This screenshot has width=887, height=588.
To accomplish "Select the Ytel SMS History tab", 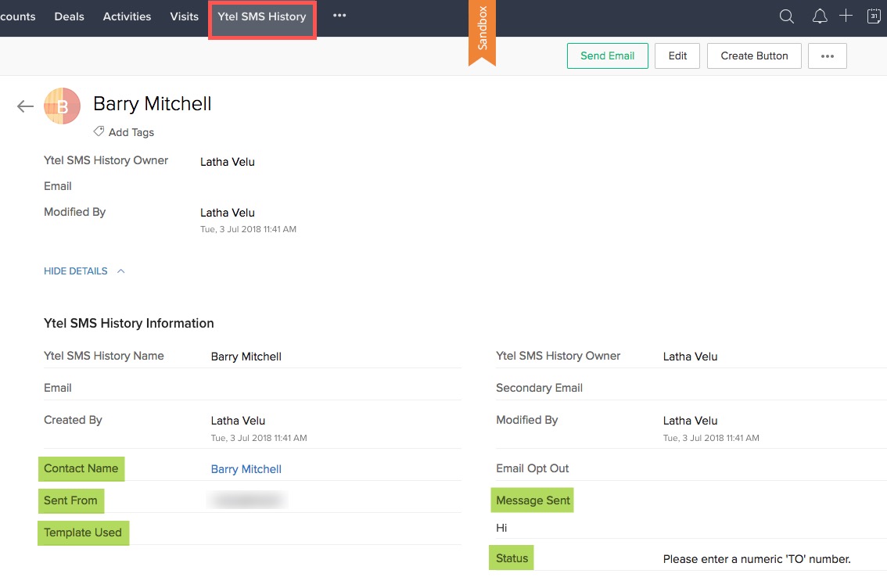I will [x=262, y=16].
